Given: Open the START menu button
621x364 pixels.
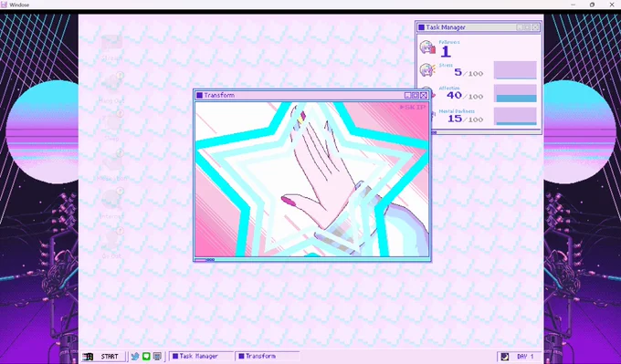Looking at the screenshot, I should pyautogui.click(x=103, y=357).
